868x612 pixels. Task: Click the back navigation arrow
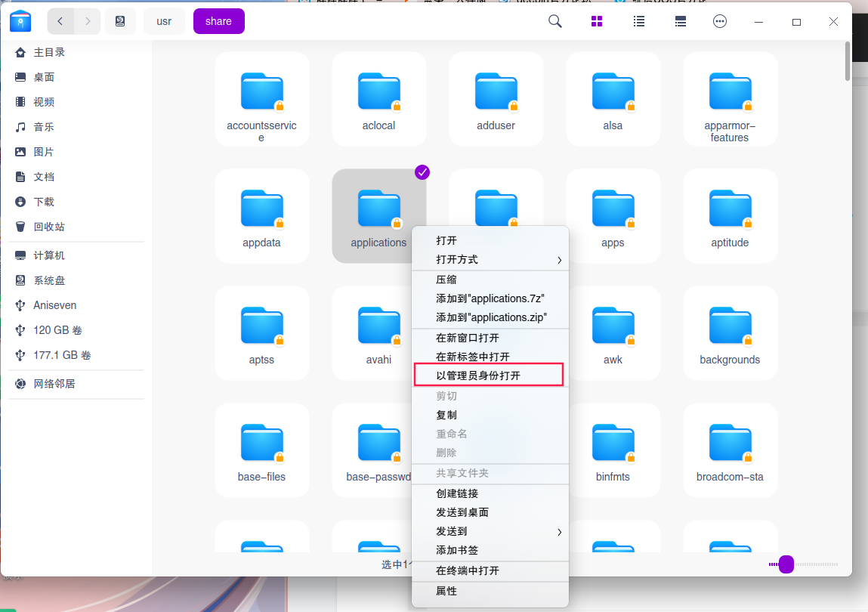click(x=60, y=21)
